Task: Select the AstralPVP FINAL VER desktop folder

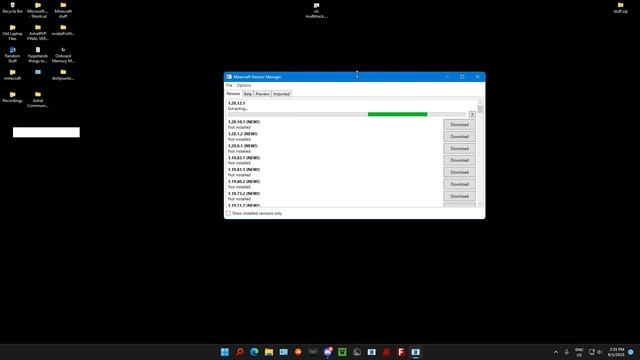Action: 38,33
